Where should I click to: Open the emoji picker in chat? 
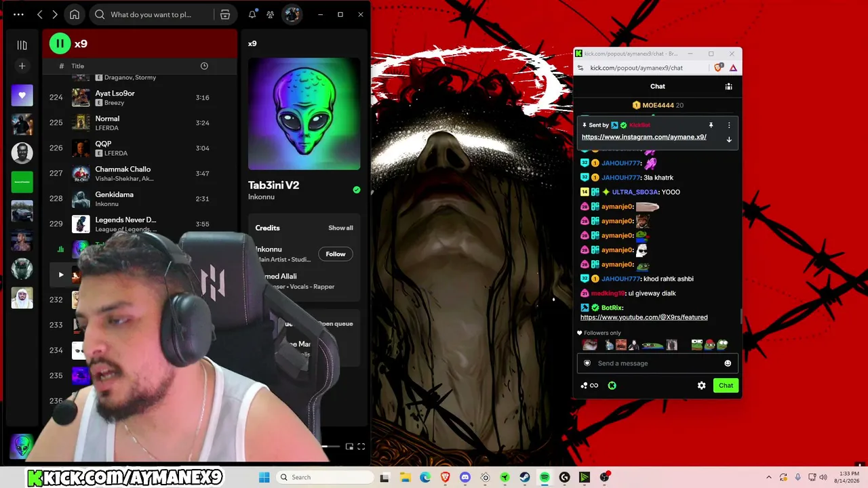click(x=728, y=363)
